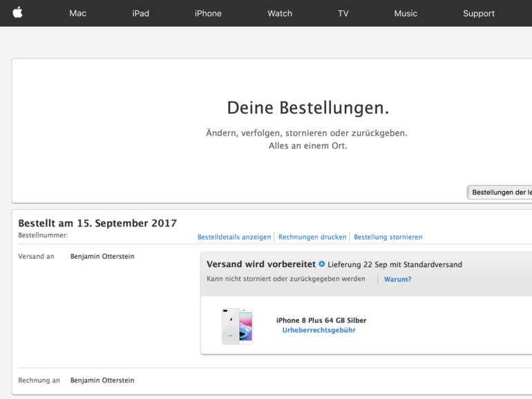Click the blue arrow icon after 'Versand wird vorbereitet'
The image size is (532, 399).
point(322,264)
